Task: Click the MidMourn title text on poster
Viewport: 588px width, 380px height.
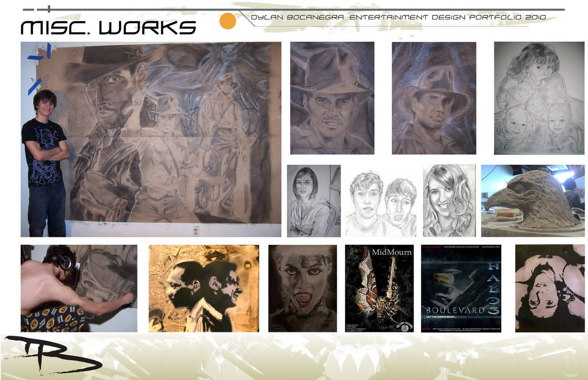Action: 391,252
